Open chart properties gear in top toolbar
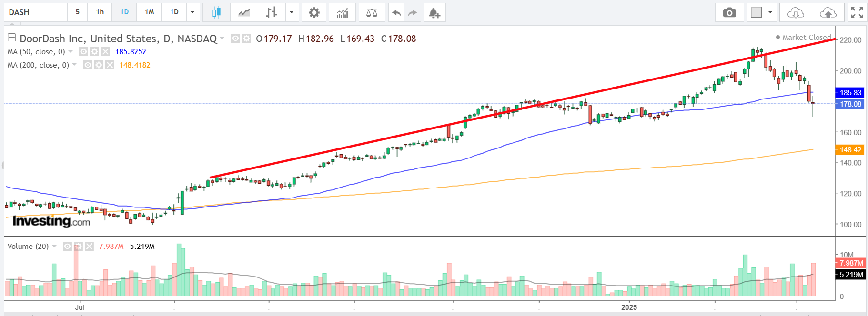 [314, 12]
